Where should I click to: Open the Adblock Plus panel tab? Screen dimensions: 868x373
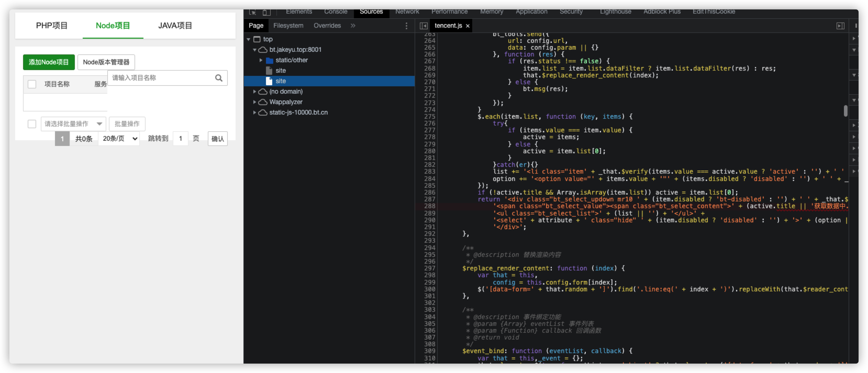[x=662, y=12]
